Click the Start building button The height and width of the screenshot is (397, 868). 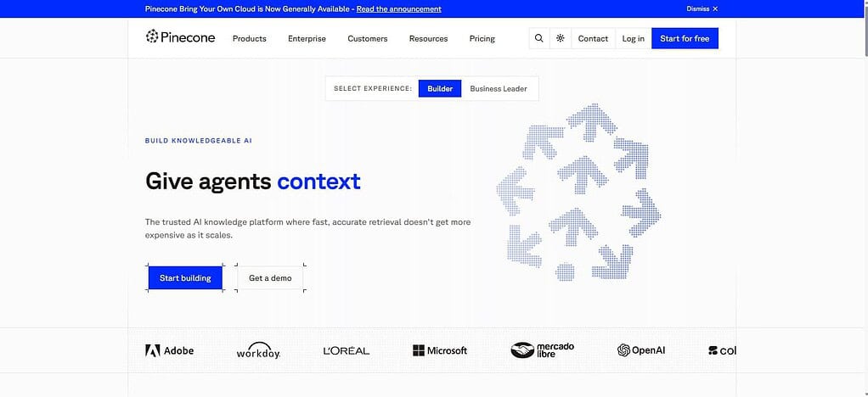(x=185, y=277)
